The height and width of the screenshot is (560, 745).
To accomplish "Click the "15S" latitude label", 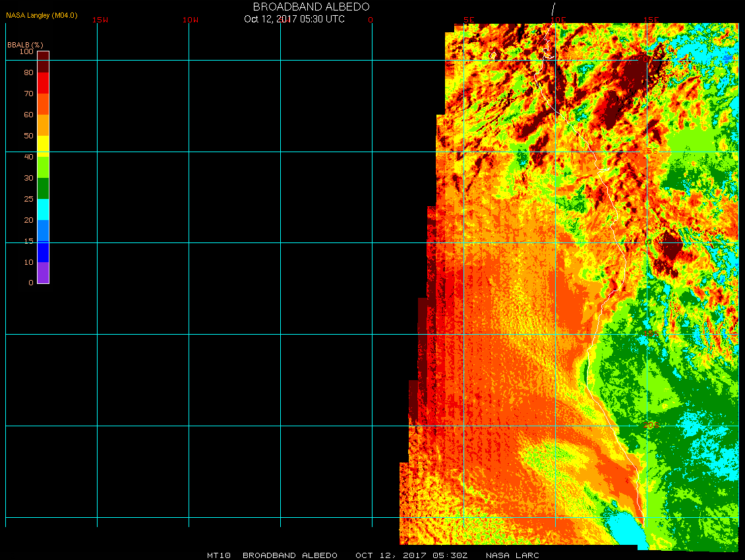I will click(651, 334).
